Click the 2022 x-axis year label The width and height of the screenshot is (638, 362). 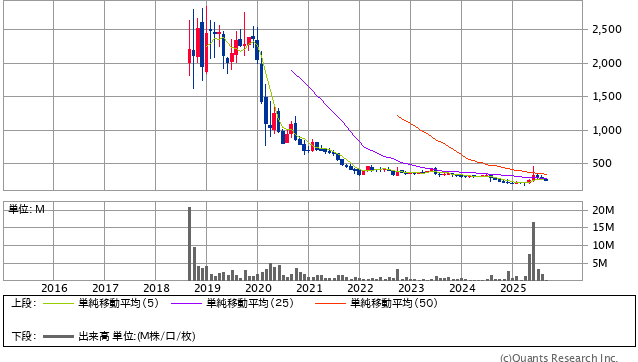pyautogui.click(x=360, y=288)
